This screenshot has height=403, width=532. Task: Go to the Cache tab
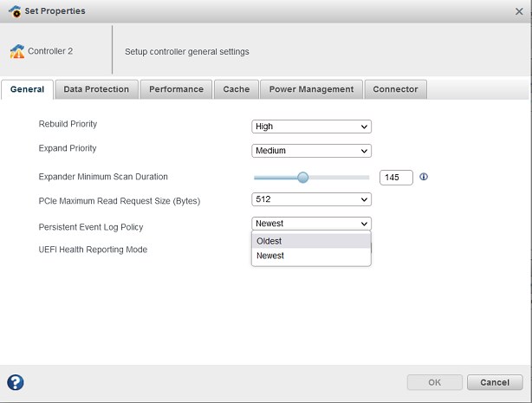pos(236,89)
